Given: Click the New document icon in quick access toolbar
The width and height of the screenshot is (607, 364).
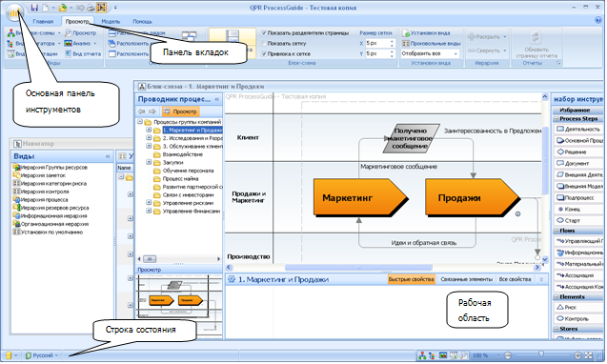Looking at the screenshot, I should tap(45, 8).
